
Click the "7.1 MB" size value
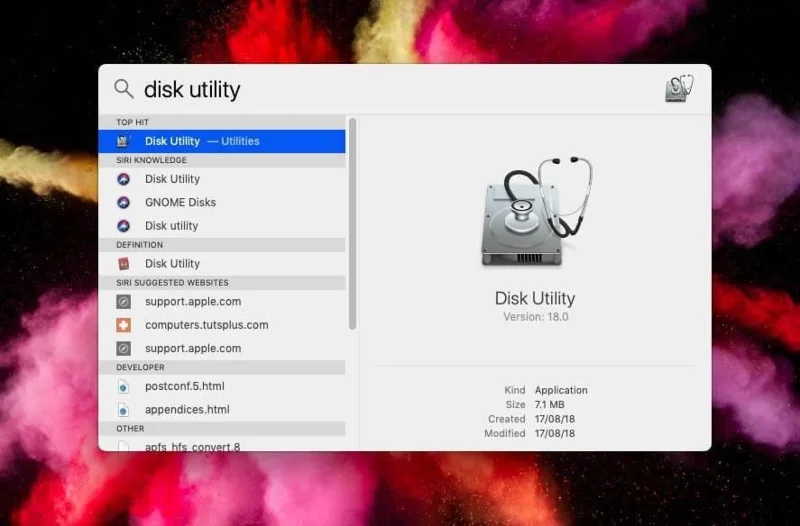549,405
